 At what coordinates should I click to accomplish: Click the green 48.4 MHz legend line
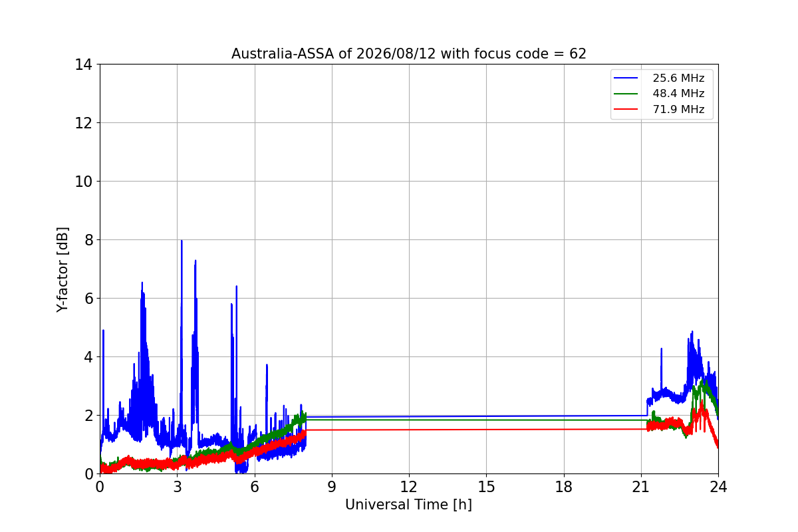coord(626,94)
